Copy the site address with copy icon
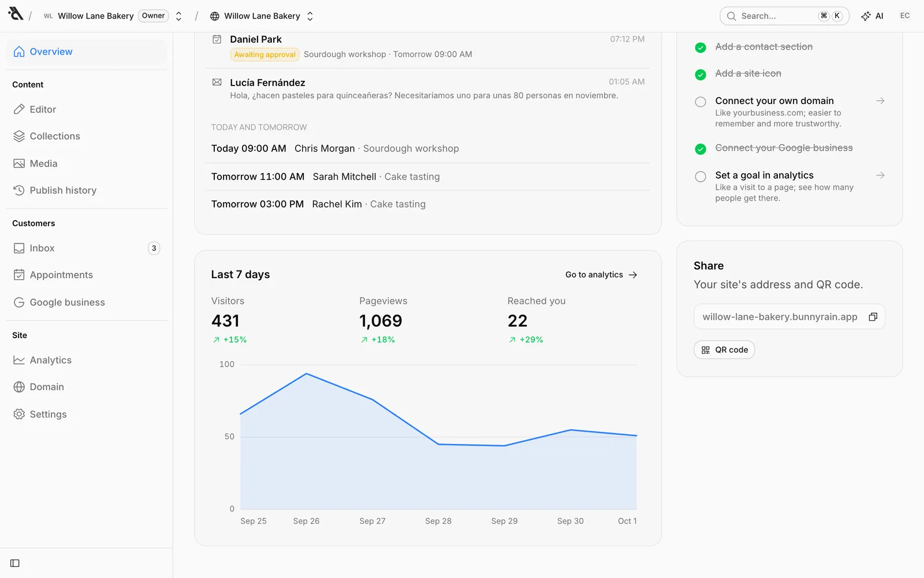Image resolution: width=924 pixels, height=578 pixels. coord(873,317)
